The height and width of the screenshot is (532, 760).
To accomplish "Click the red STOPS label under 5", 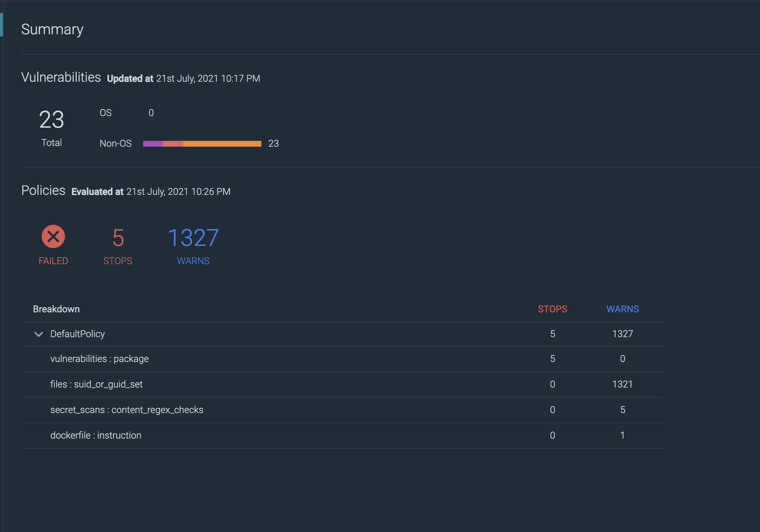I will coord(118,261).
